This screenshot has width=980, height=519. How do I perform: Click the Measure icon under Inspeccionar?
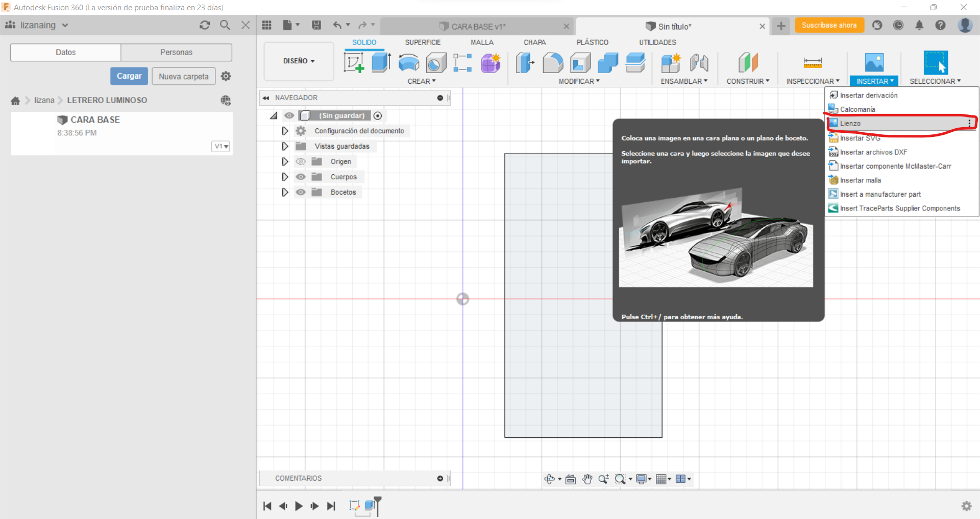812,63
